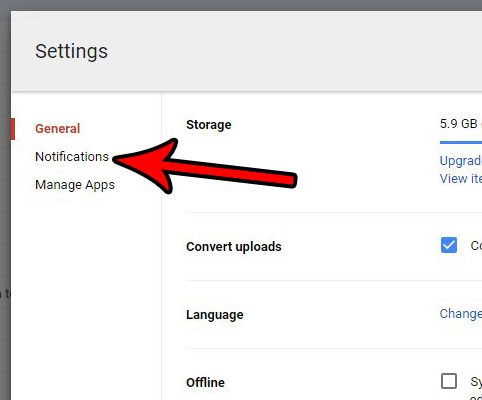
Task: Click the 5.9 GB storage usage text
Action: [459, 124]
